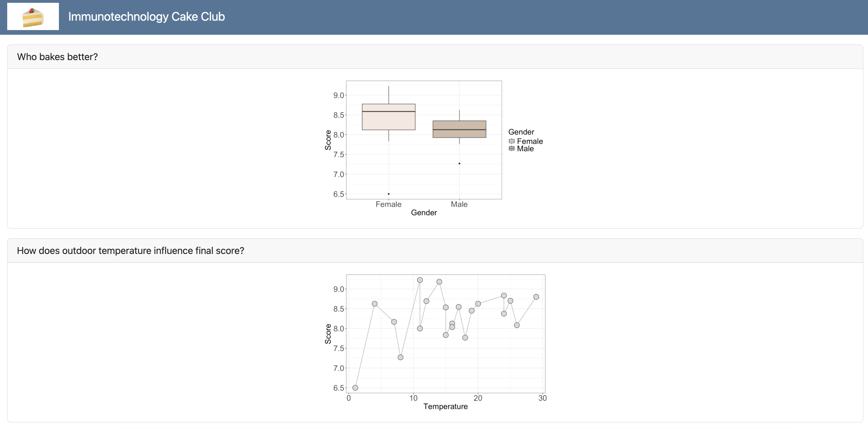
Task: Click the rightmost scatter point near temperature 30
Action: [x=536, y=297]
